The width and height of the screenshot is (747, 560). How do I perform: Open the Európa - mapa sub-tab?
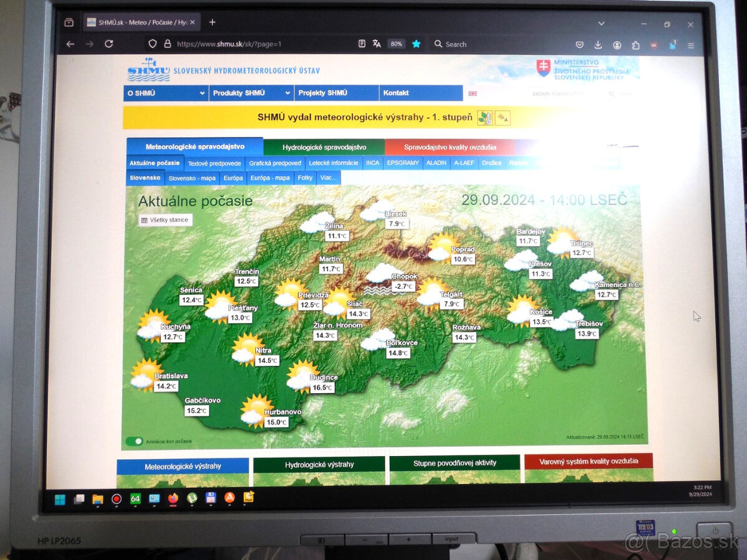click(x=270, y=178)
